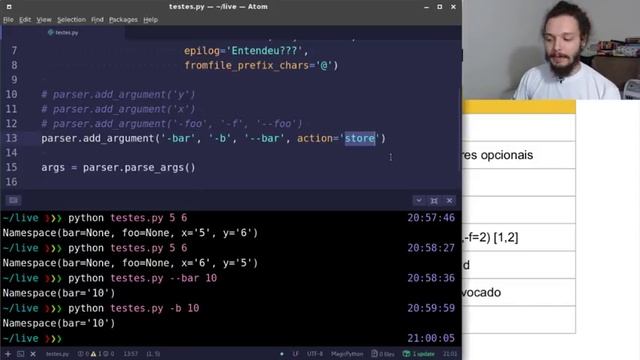Click testes.py file name in status bar

(57, 354)
